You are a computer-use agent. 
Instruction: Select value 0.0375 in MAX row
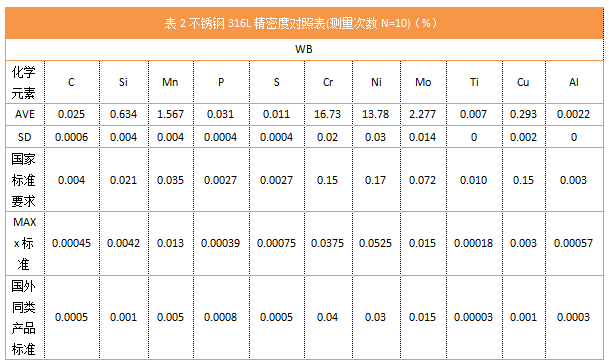pos(327,243)
